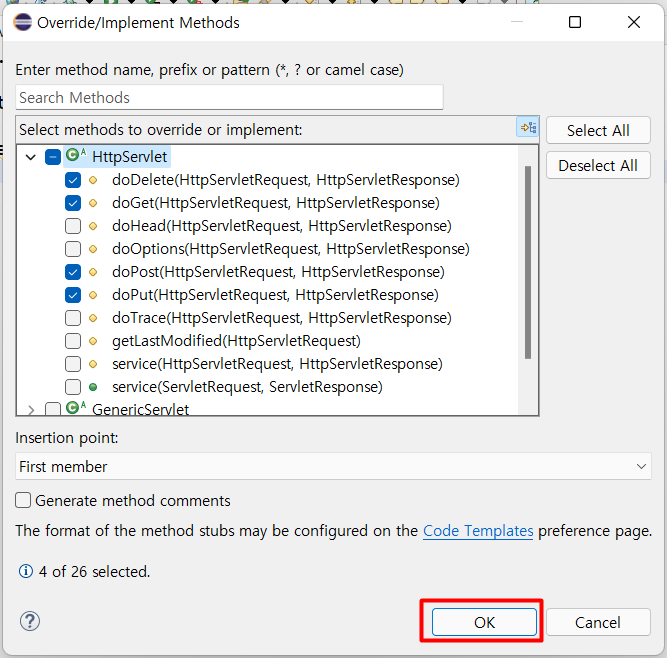Image resolution: width=667 pixels, height=658 pixels.
Task: Expand the GenericServlet tree node
Action: (31, 410)
